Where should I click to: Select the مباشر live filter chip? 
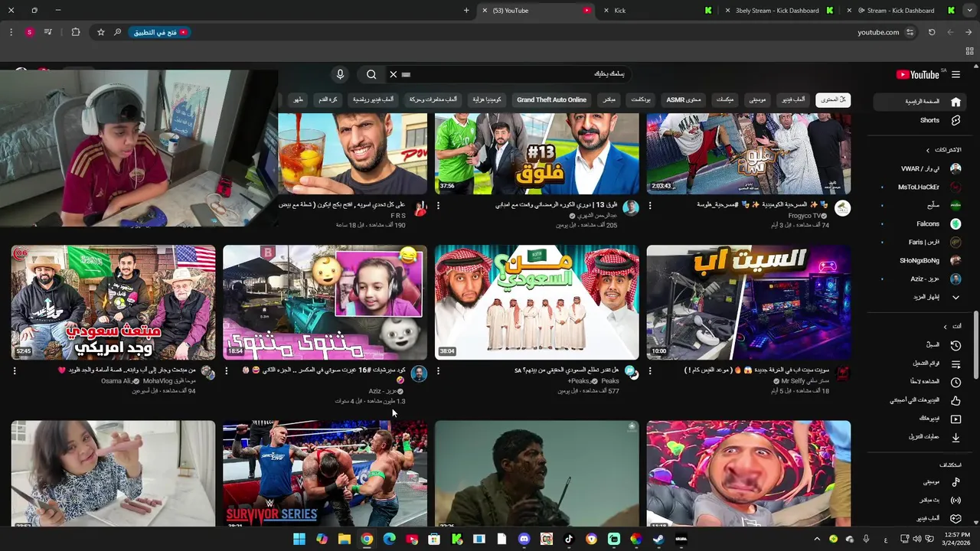coord(609,99)
